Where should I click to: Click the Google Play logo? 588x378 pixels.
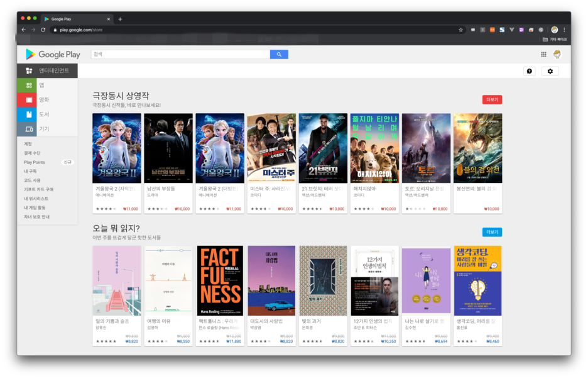click(x=53, y=55)
